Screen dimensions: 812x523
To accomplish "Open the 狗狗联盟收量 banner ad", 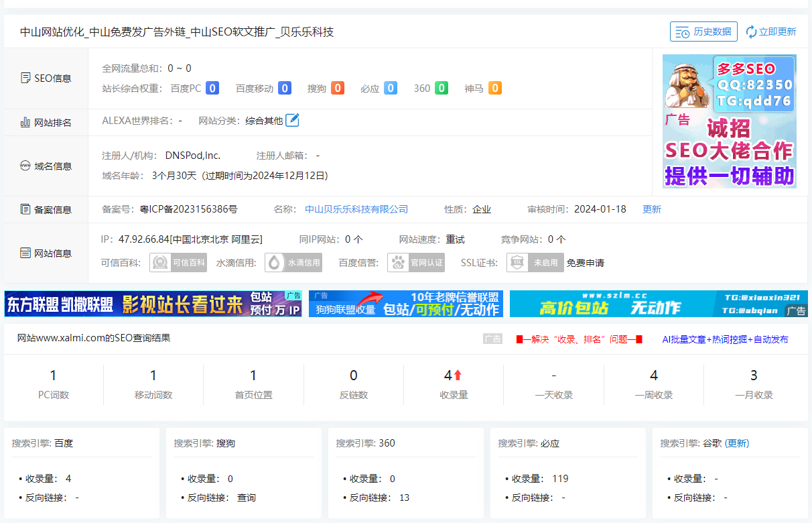I will [406, 304].
